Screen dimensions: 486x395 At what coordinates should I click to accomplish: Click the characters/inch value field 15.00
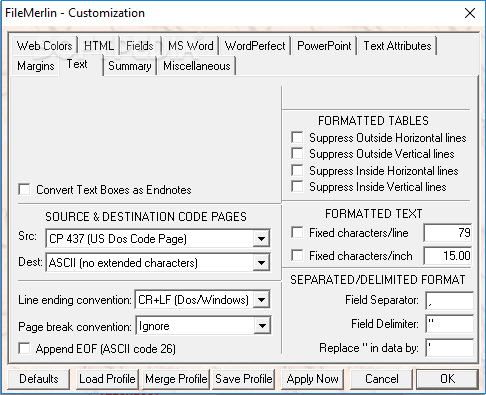coord(448,256)
